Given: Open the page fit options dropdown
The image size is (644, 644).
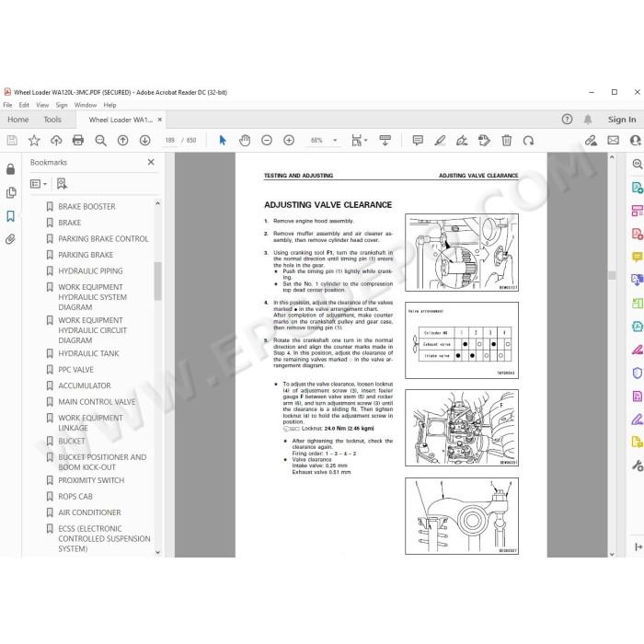Looking at the screenshot, I should pos(360,141).
